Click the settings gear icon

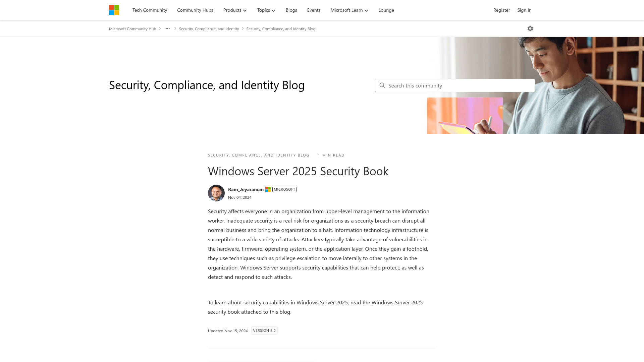pyautogui.click(x=530, y=28)
